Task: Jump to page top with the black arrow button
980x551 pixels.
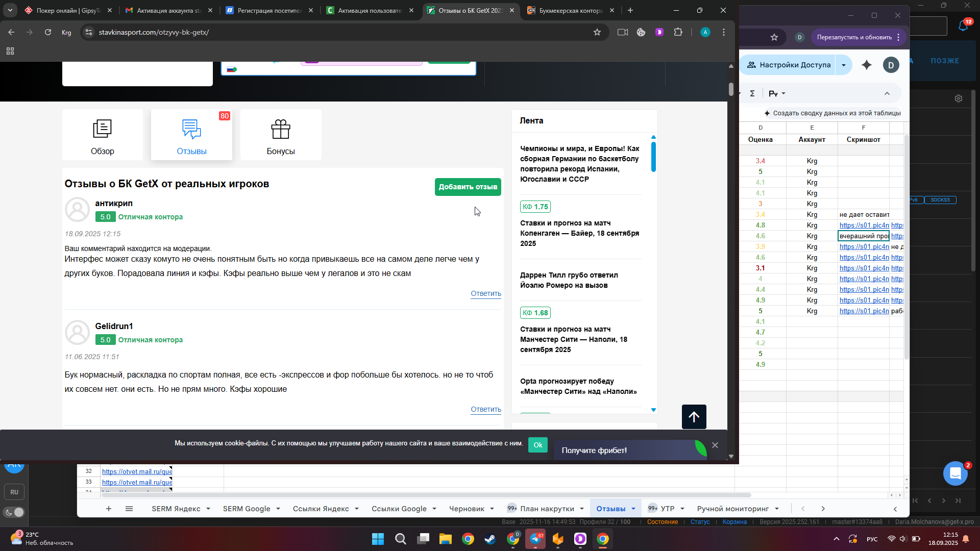Action: 694,417
